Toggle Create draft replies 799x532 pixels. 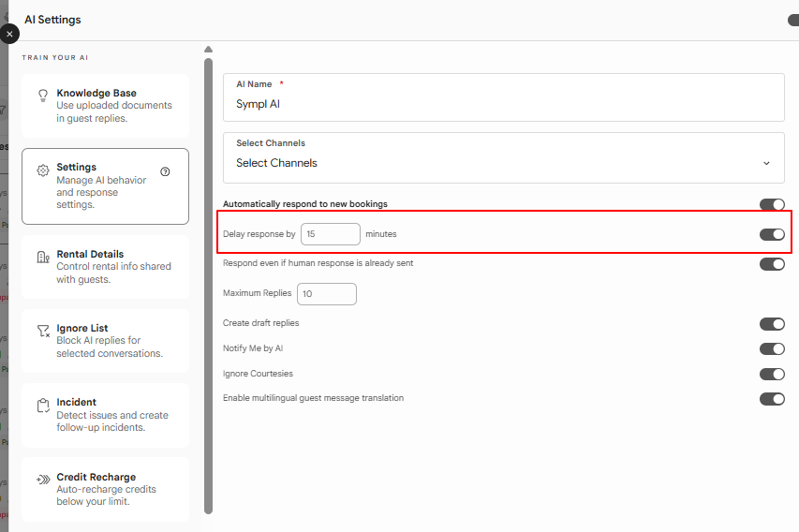pos(772,324)
